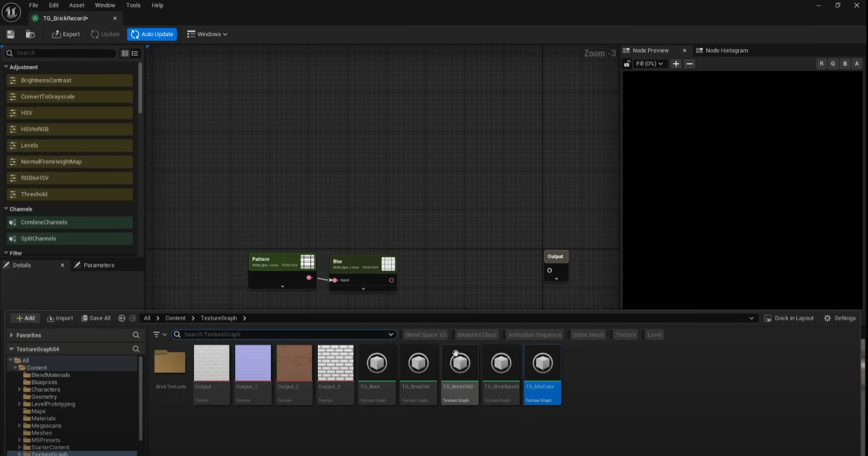Click the Save asset icon in toolbar
Viewport: 868px width, 456px height.
coord(11,35)
